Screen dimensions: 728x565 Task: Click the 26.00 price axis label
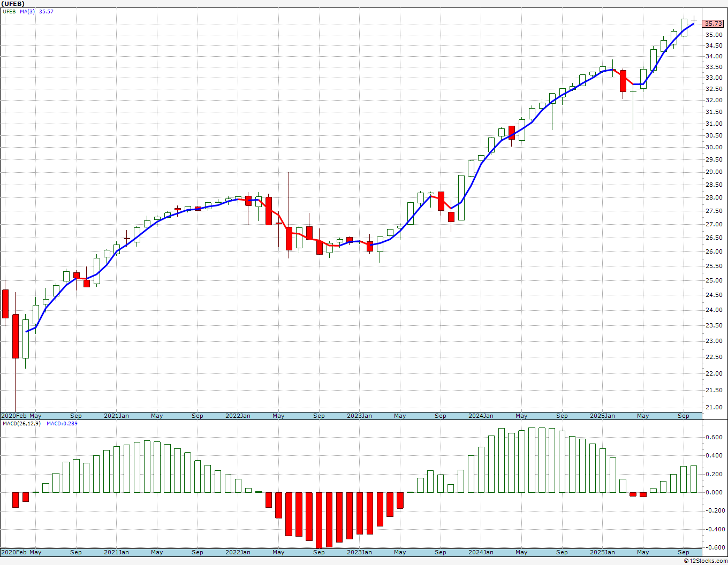[x=713, y=252]
